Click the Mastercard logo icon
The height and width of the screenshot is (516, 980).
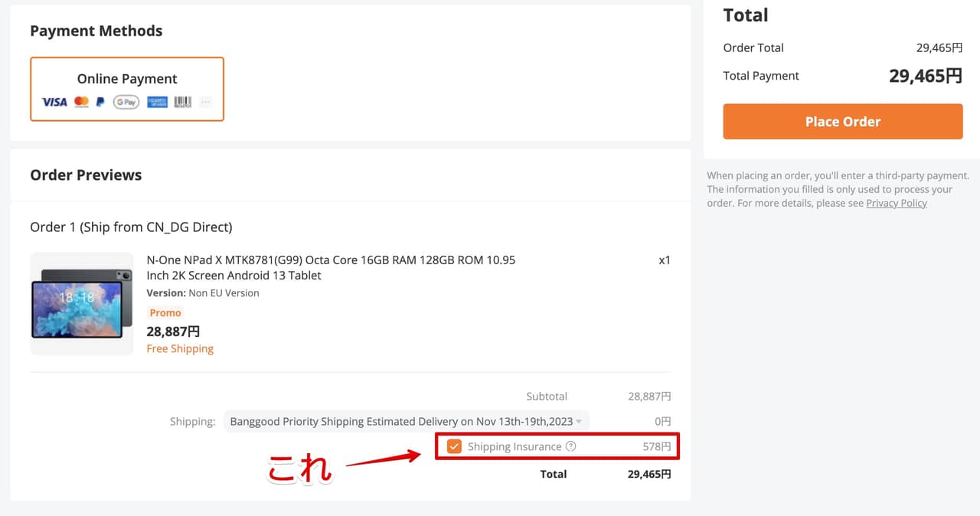81,102
